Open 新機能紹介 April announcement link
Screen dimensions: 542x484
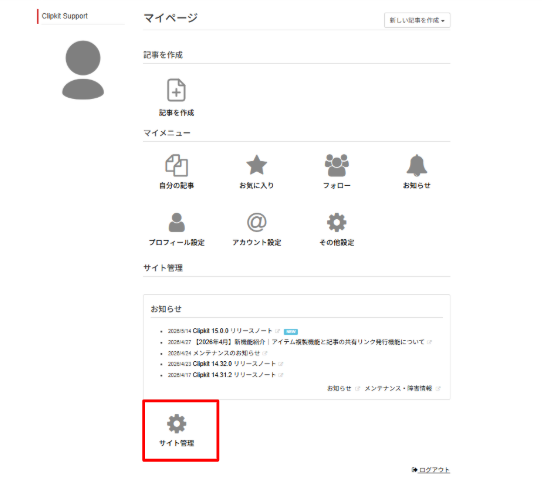click(309, 342)
